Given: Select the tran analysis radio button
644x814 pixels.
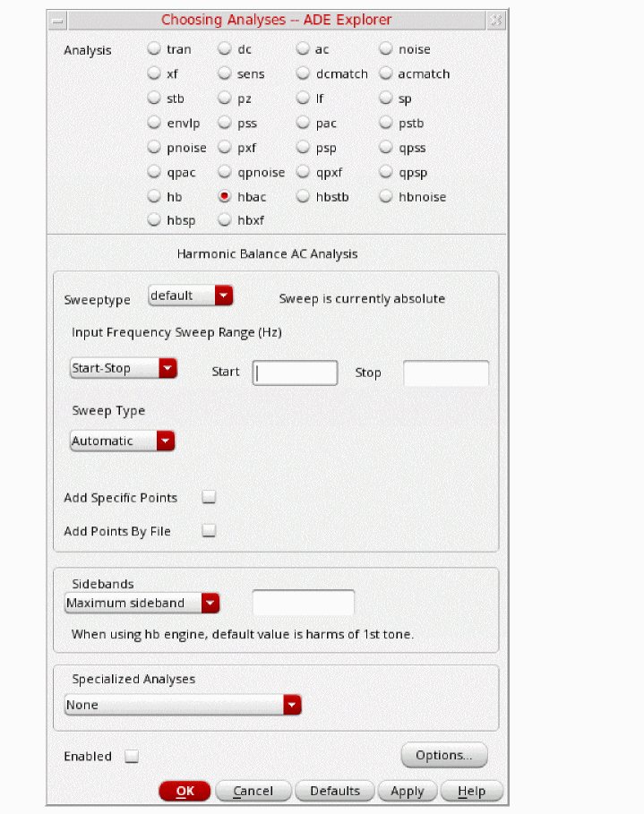Looking at the screenshot, I should pos(154,48).
